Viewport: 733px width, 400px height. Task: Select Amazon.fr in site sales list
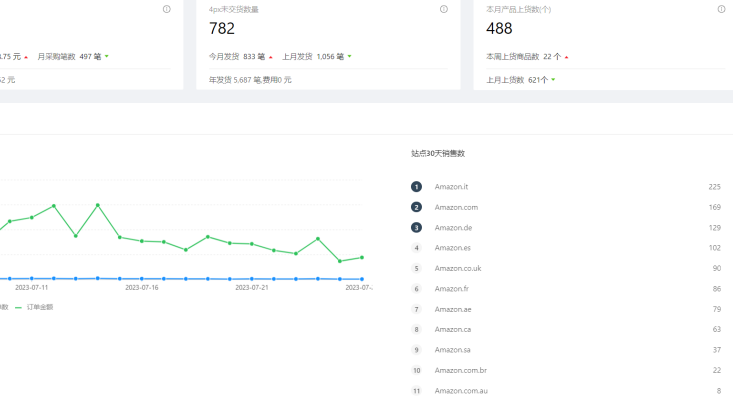click(x=451, y=289)
